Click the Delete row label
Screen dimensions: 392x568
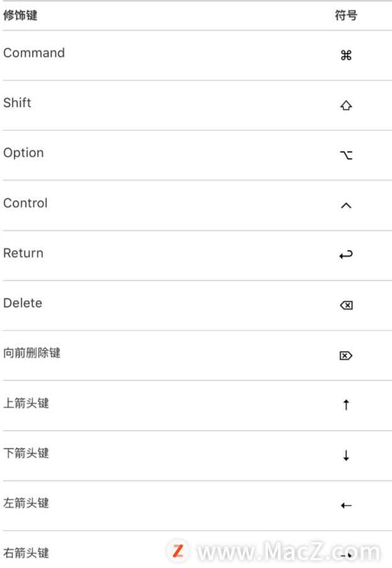tap(23, 303)
